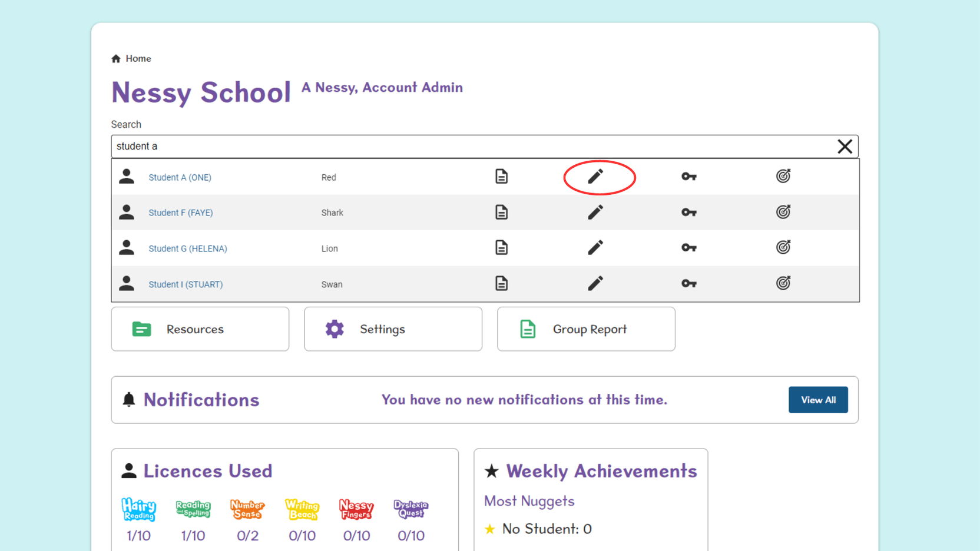Select the student avatar icon for Student F
980x551 pixels.
[x=127, y=212]
